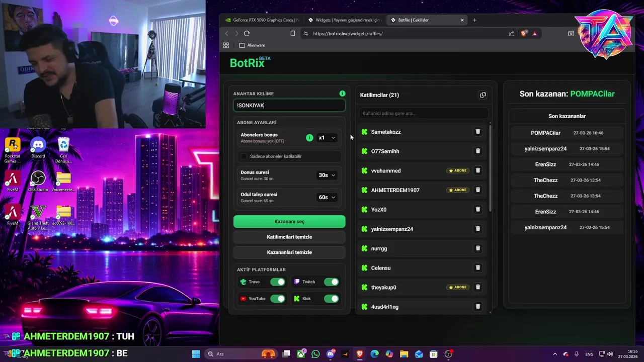This screenshot has height=362, width=644.
Task: Share icon in the address bar
Action: click(x=512, y=34)
